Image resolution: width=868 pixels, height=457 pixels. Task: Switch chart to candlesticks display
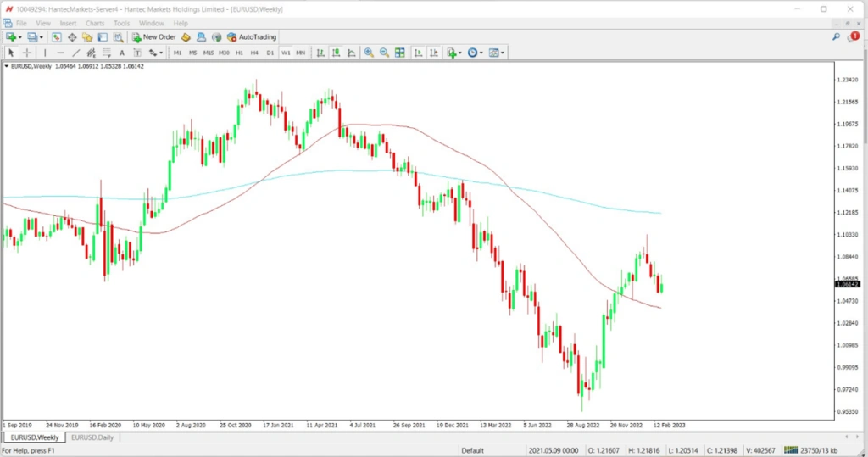[337, 53]
